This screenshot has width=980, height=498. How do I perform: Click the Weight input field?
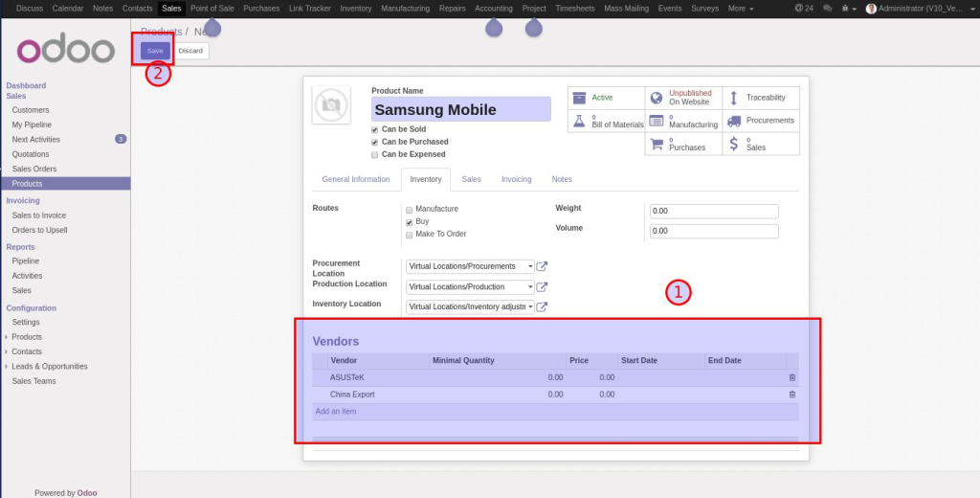pos(713,212)
